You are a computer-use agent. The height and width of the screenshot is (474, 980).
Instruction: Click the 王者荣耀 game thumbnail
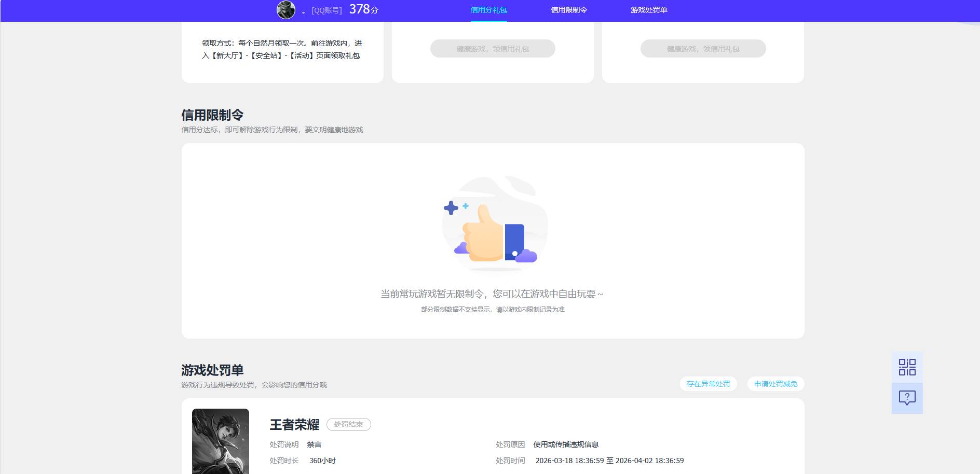point(221,441)
